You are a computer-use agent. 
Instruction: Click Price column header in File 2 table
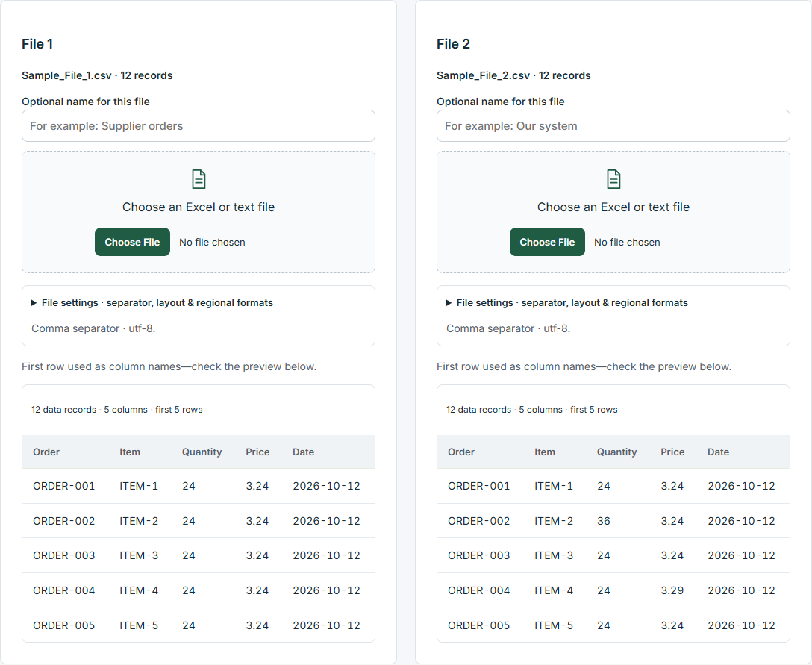point(672,452)
